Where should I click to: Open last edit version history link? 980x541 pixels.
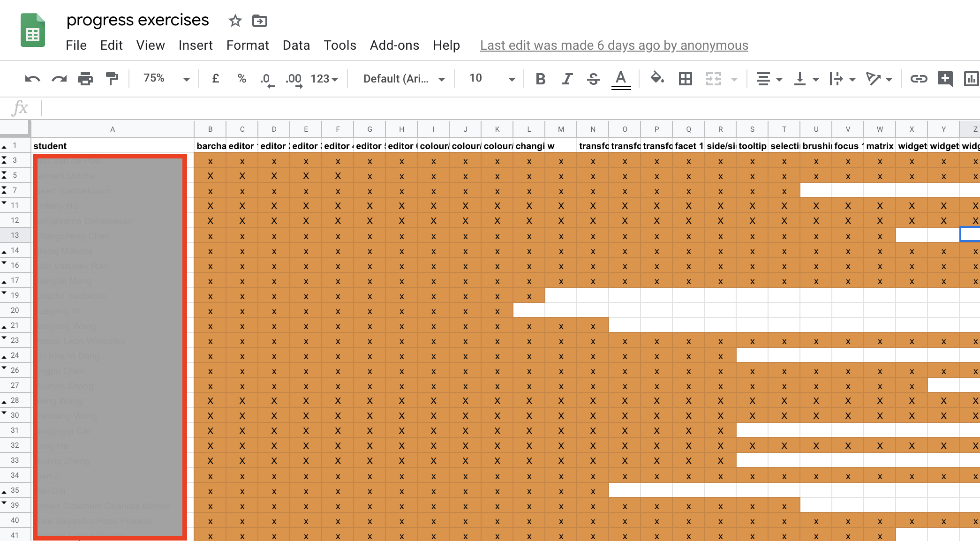click(x=614, y=45)
